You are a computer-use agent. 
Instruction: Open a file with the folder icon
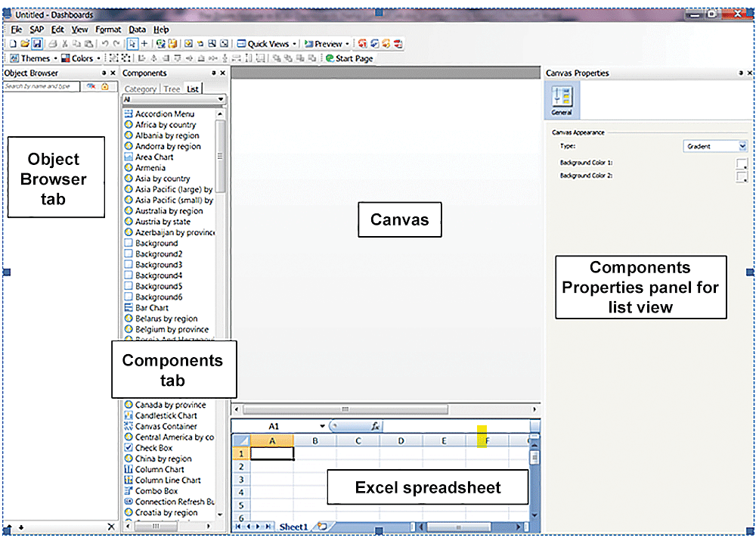tap(25, 44)
